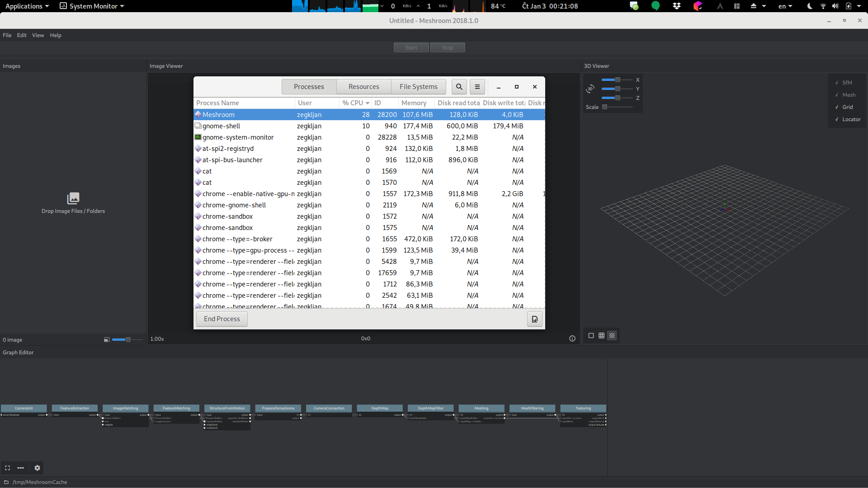Click image viewer info icon
Image resolution: width=868 pixels, height=488 pixels.
click(572, 338)
